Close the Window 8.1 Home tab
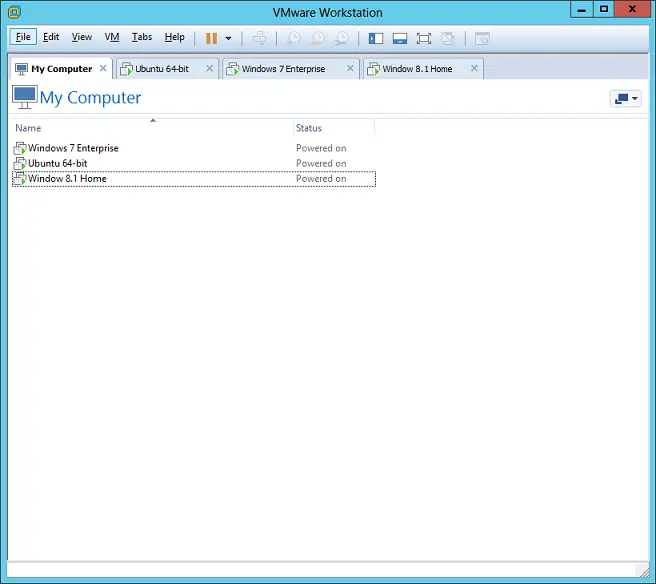Viewport: 656px width, 584px height. (474, 68)
